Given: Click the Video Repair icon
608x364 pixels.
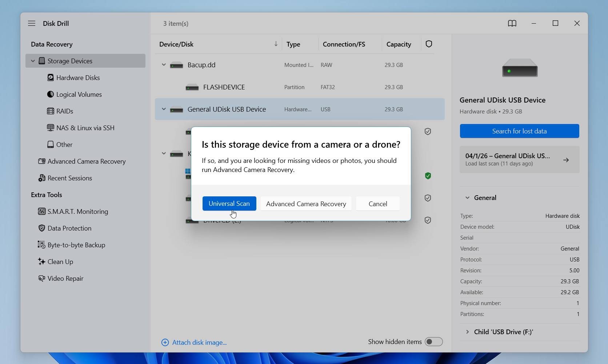Looking at the screenshot, I should tap(42, 278).
